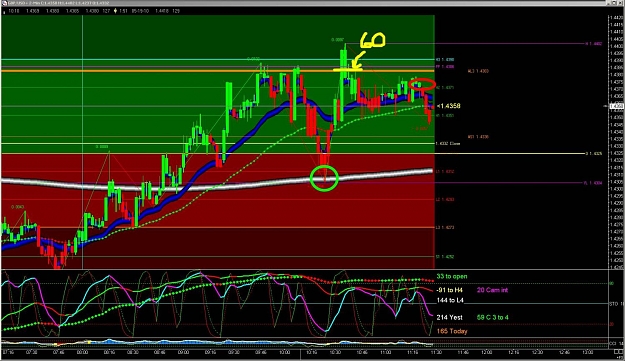The height and width of the screenshot is (361, 625).
Task: Click the current price label <1.4358
Action: click(x=448, y=106)
